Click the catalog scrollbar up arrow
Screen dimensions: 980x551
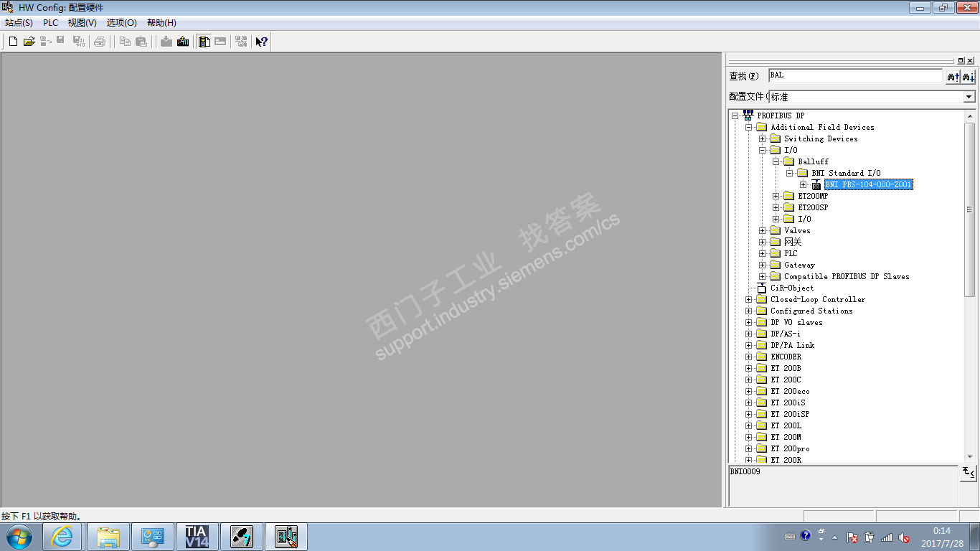click(970, 116)
